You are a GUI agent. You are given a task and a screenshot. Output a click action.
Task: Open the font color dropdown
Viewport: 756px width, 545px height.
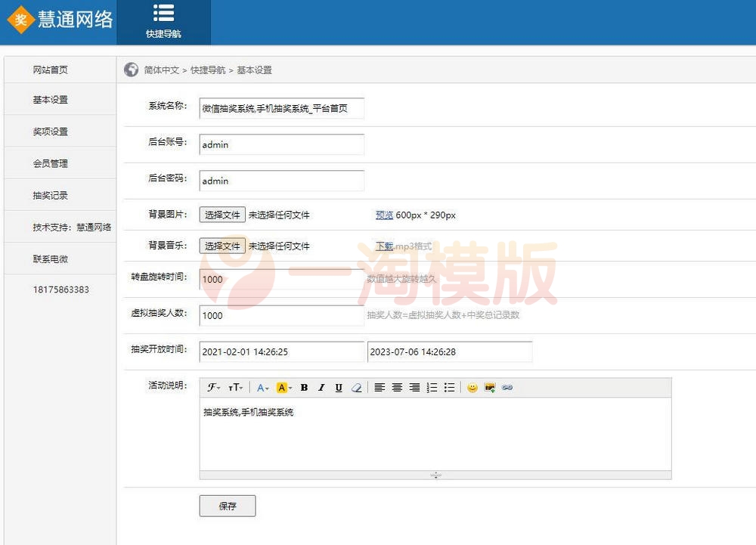tap(262, 387)
